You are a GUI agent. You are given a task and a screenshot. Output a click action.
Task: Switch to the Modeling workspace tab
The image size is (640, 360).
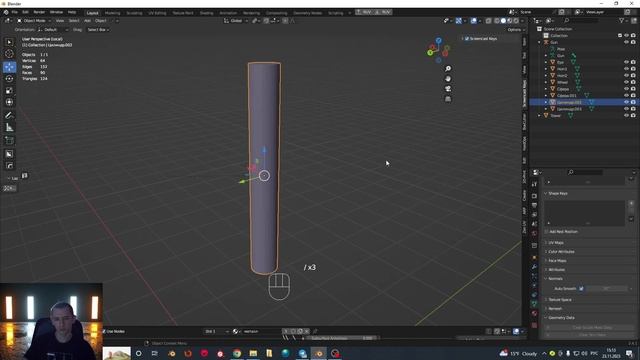click(112, 13)
